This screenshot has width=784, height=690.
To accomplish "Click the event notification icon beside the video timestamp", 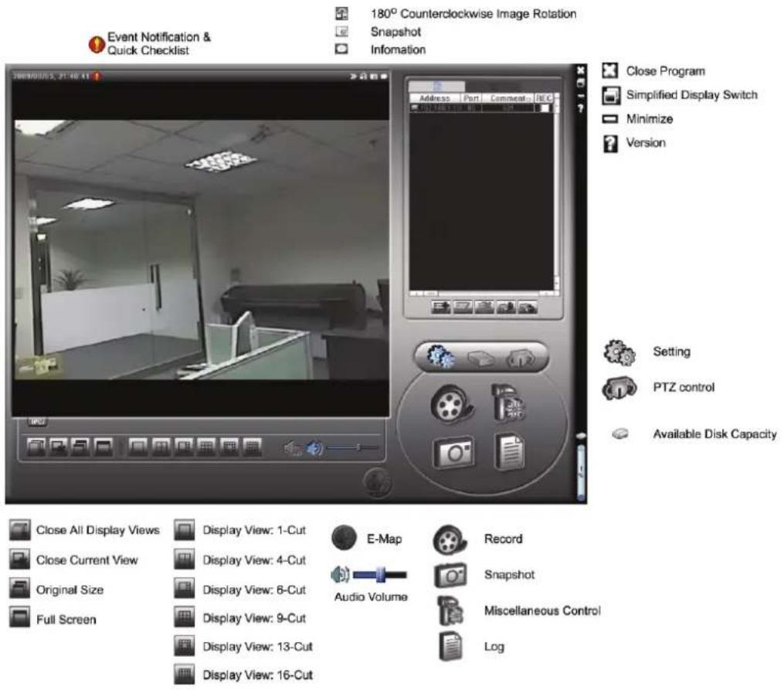I will 97,76.
